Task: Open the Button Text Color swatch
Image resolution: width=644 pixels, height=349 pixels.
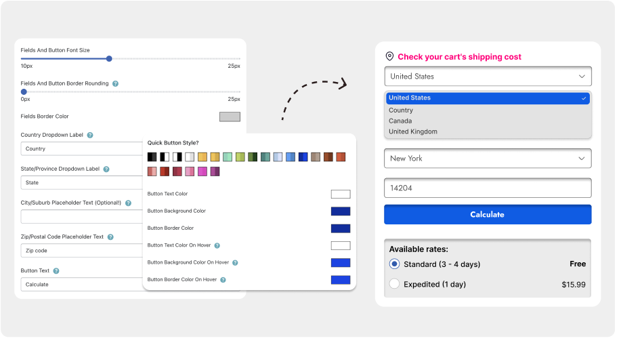Action: [x=341, y=194]
